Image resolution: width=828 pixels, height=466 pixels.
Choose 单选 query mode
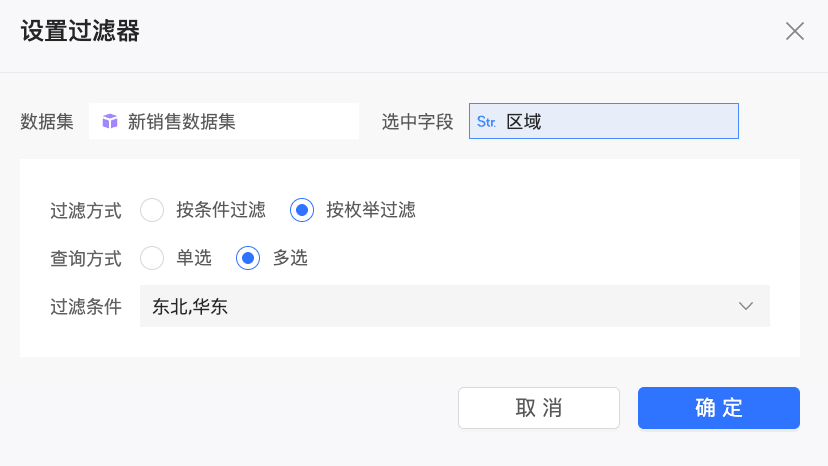pyautogui.click(x=152, y=258)
